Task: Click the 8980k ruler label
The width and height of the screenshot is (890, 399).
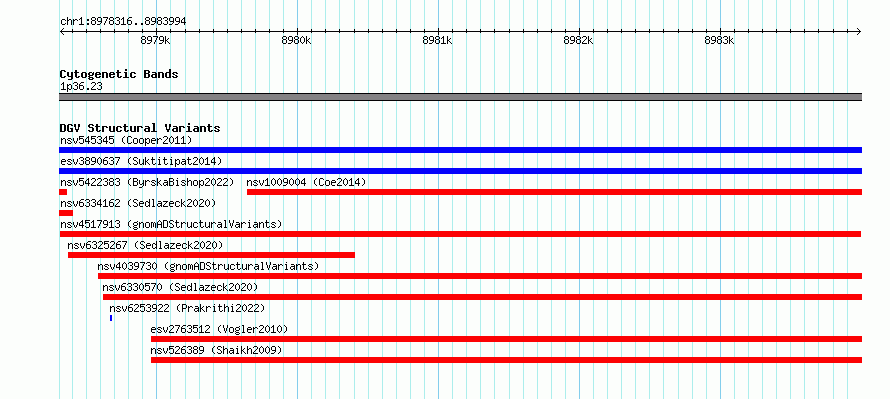Action: coord(296,40)
